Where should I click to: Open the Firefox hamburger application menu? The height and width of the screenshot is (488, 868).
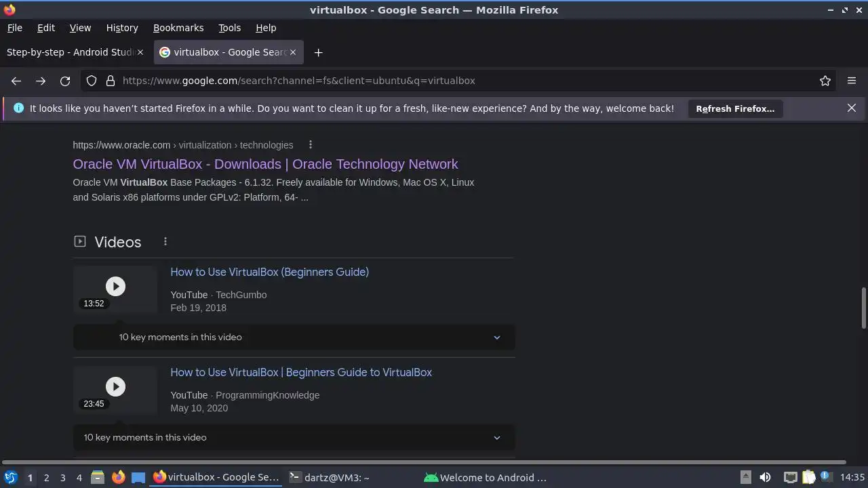852,81
